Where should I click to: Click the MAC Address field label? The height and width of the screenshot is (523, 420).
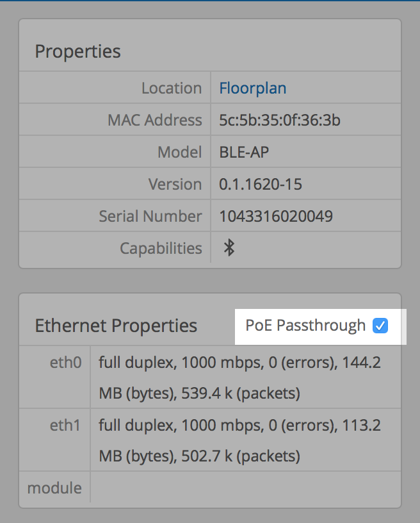click(x=154, y=120)
